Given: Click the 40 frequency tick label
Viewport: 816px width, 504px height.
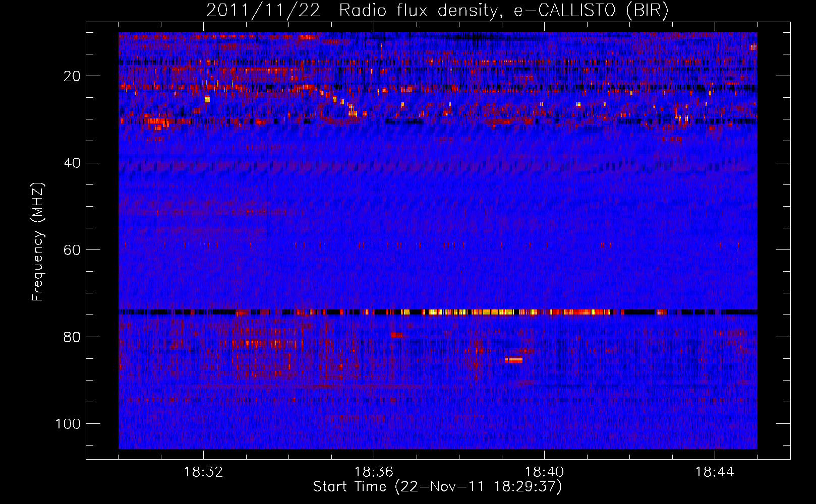Looking at the screenshot, I should coord(73,163).
